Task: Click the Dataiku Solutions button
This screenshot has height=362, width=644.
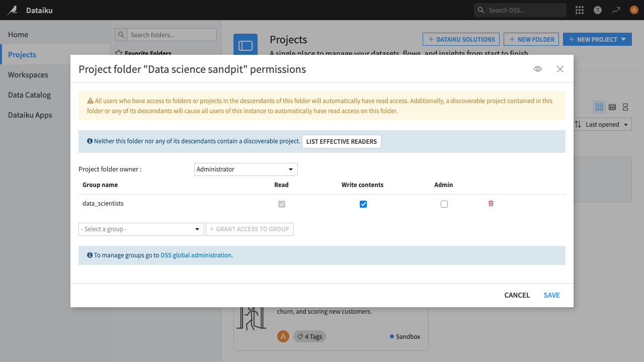Action: (x=461, y=39)
